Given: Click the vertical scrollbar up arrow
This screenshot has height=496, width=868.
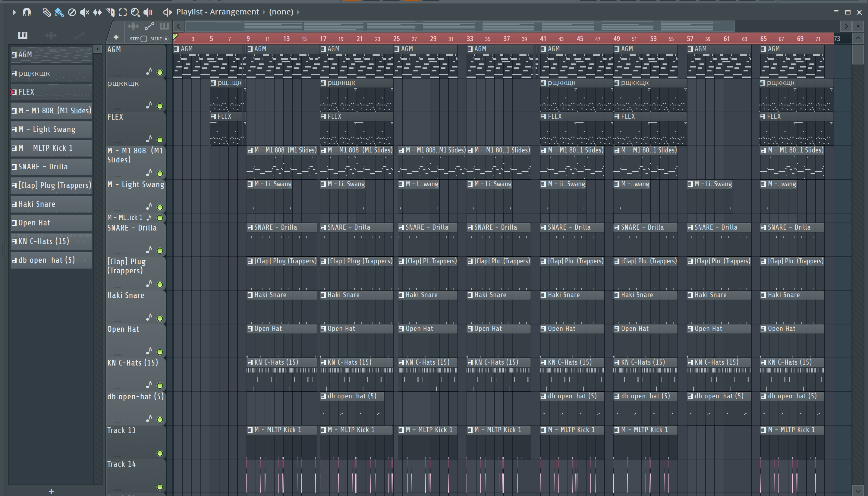Looking at the screenshot, I should (x=858, y=38).
